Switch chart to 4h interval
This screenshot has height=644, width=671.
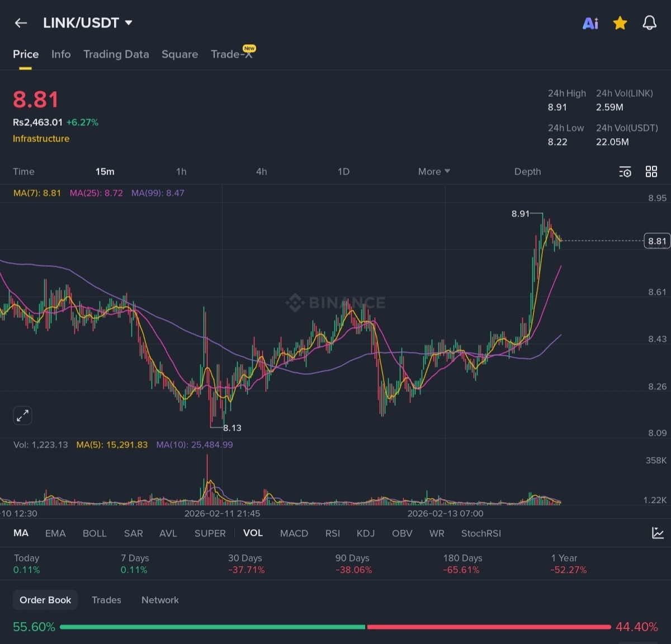261,172
